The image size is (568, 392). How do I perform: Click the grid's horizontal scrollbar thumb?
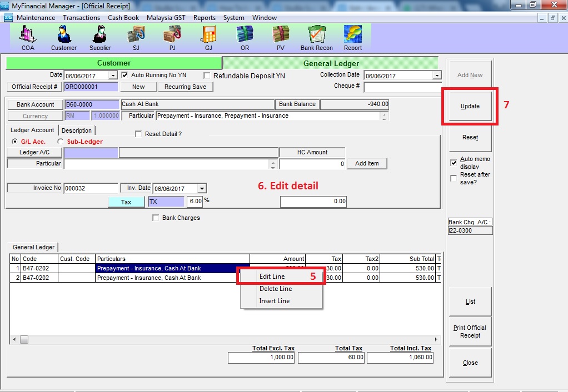[24, 339]
